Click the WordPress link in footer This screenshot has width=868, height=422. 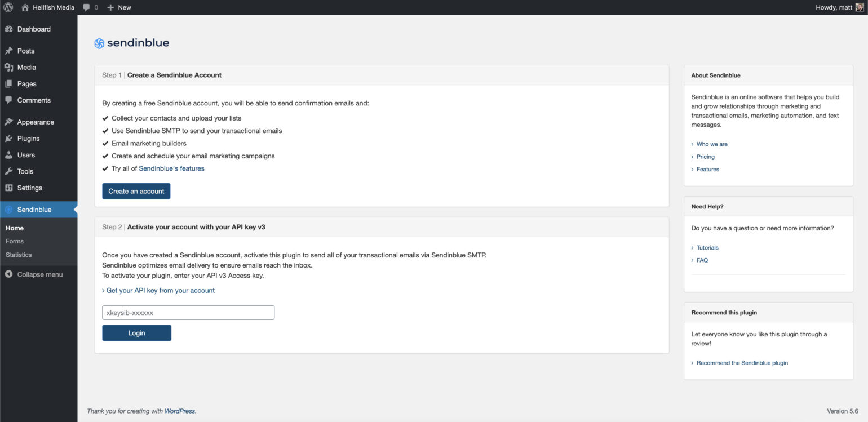point(180,411)
